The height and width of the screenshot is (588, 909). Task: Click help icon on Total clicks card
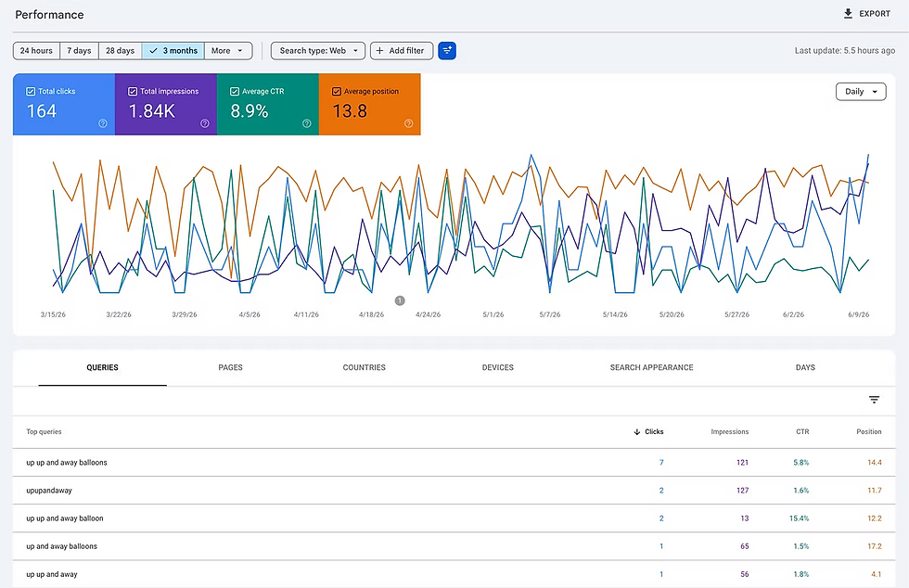pyautogui.click(x=103, y=123)
